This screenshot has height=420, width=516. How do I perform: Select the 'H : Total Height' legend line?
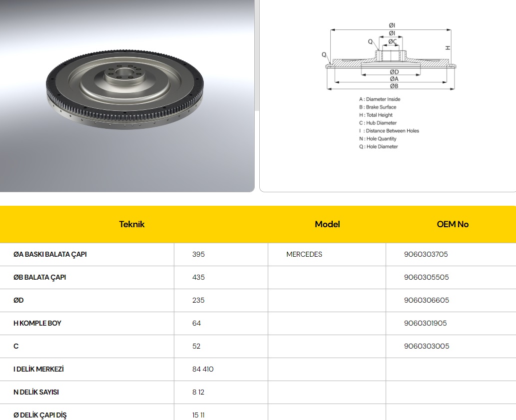click(x=376, y=115)
